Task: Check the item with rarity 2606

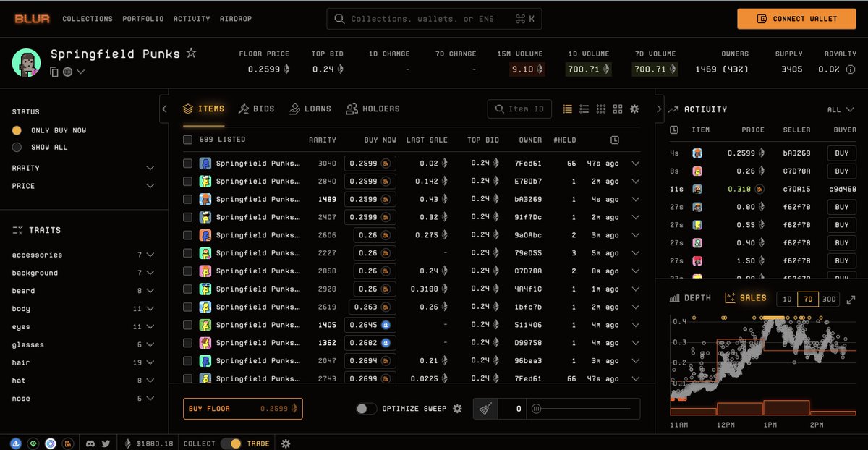Action: coord(188,235)
